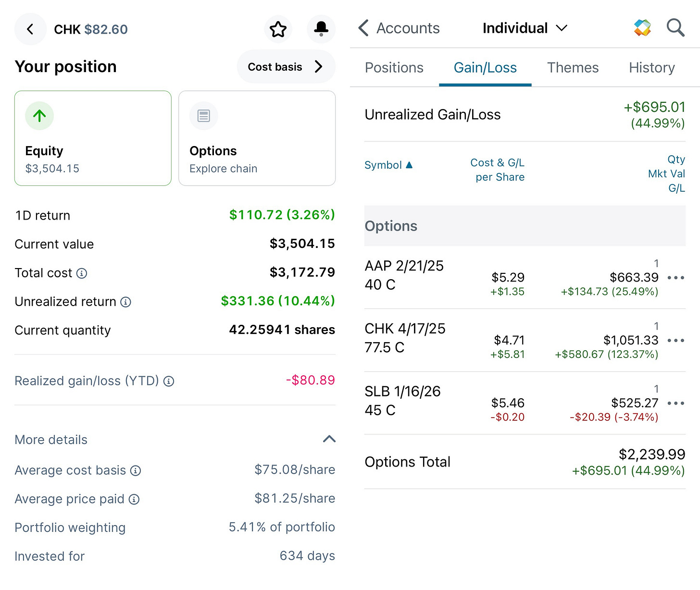Select the AAP 2/21/25 40 C row
The width and height of the screenshot is (700, 590).
pyautogui.click(x=525, y=277)
